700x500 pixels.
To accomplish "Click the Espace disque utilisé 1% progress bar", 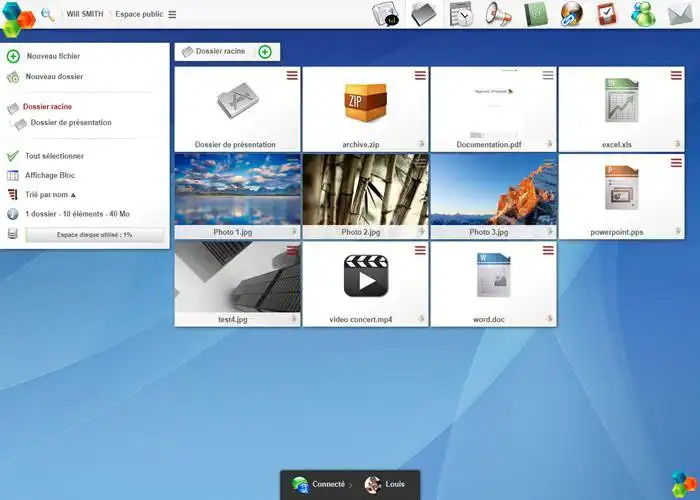I will pos(94,234).
